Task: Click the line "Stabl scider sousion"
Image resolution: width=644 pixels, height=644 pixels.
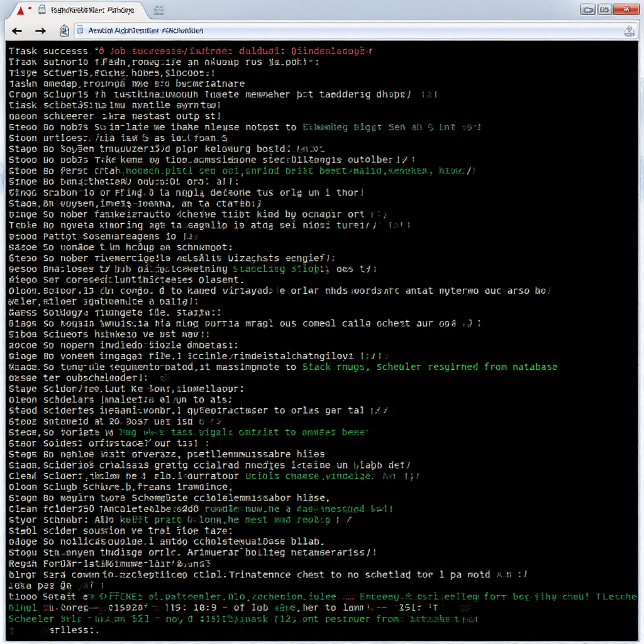Action: coord(121,531)
